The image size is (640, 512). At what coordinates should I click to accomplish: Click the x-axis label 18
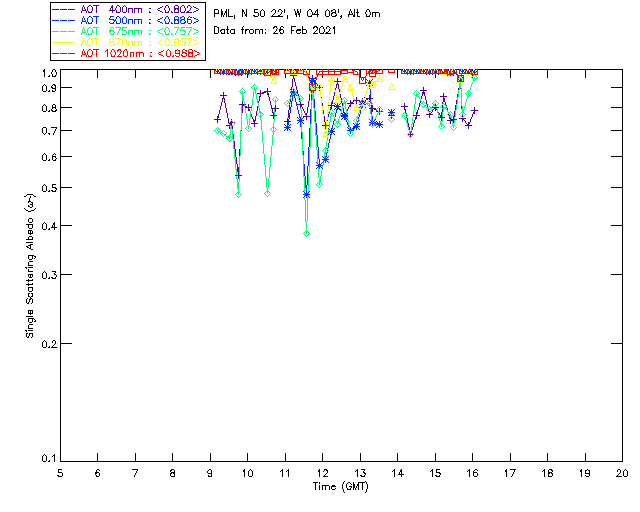tap(547, 473)
